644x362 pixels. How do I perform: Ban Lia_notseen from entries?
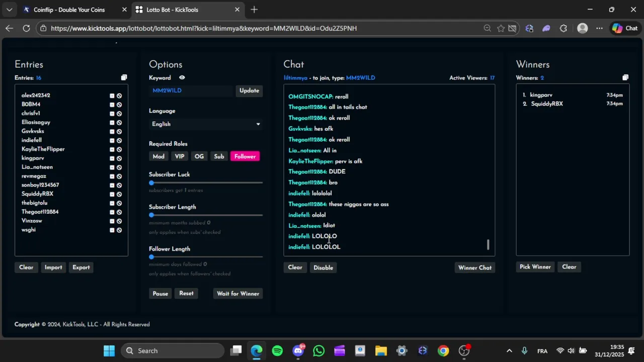click(119, 167)
